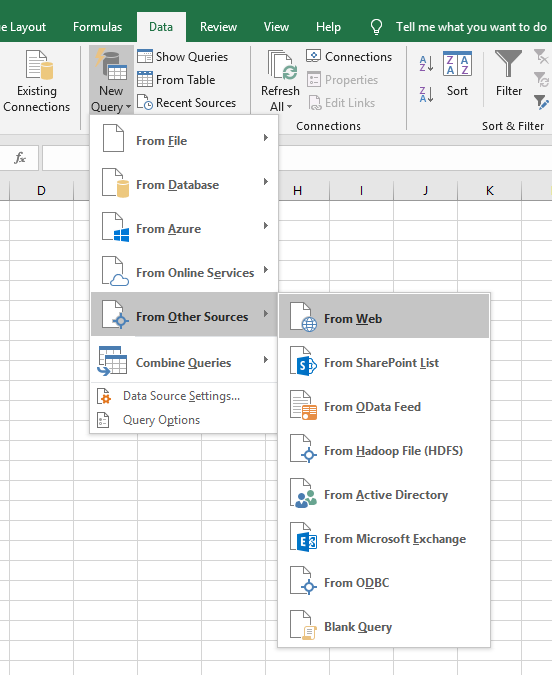This screenshot has height=675, width=552.
Task: Expand From Online Services submenu arrow
Action: [x=266, y=269]
